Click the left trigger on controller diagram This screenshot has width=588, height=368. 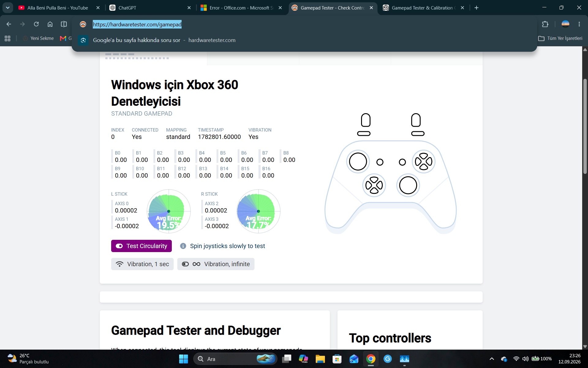click(x=366, y=120)
